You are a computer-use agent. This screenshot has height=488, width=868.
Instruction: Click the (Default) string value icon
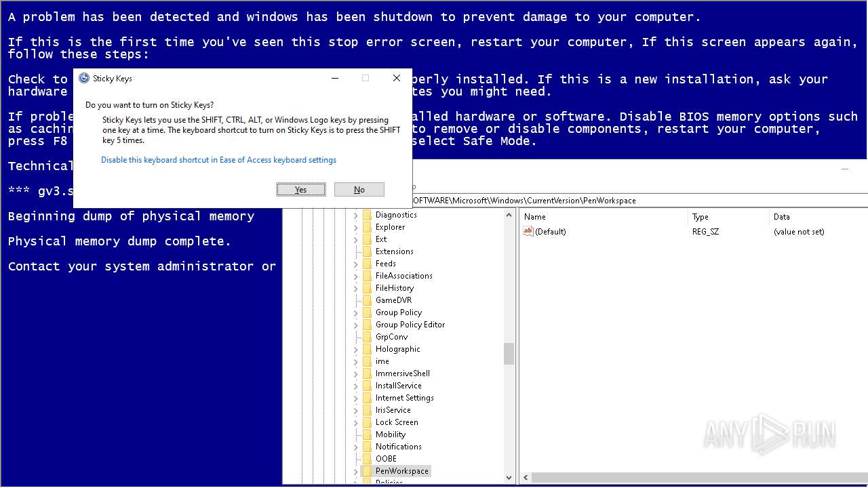(x=528, y=232)
